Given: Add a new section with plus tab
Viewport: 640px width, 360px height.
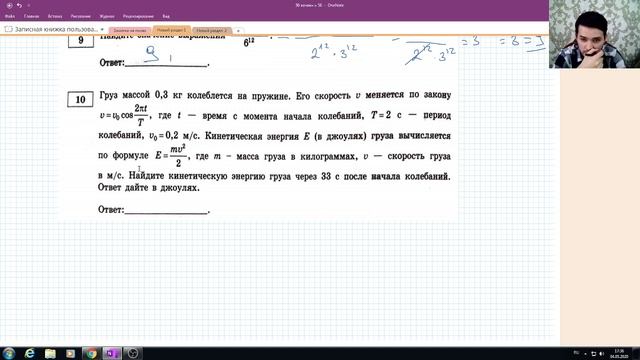Looking at the screenshot, I should pos(238,31).
